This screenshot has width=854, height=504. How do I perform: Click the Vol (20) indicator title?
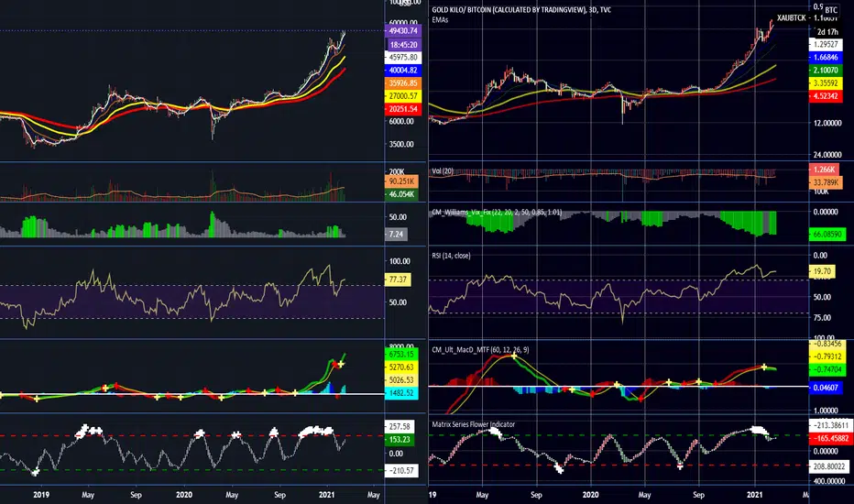pos(443,171)
